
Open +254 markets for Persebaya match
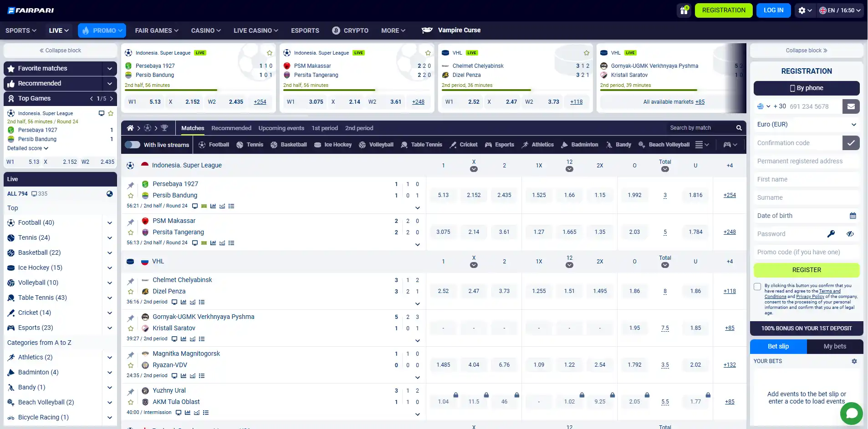(730, 195)
